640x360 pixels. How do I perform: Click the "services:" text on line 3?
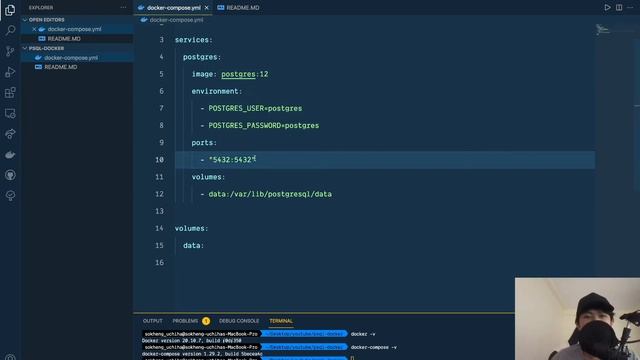(194, 40)
